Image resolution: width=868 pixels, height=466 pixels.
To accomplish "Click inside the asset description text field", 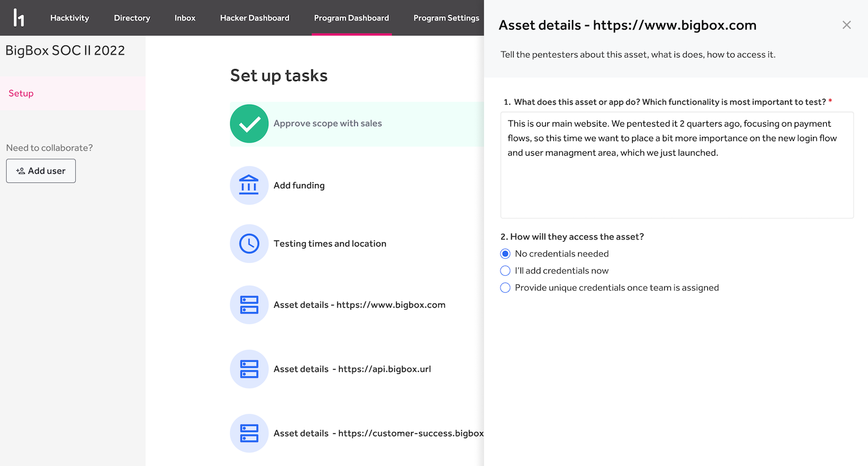I will [676, 164].
